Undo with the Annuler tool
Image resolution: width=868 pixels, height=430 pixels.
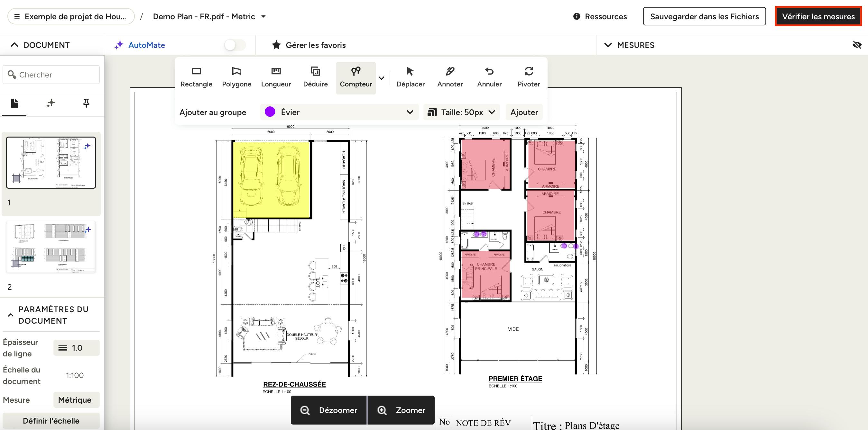click(x=489, y=77)
